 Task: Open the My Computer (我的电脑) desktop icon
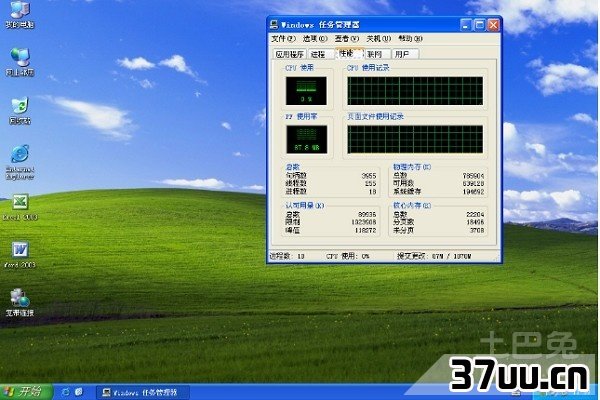click(x=20, y=15)
